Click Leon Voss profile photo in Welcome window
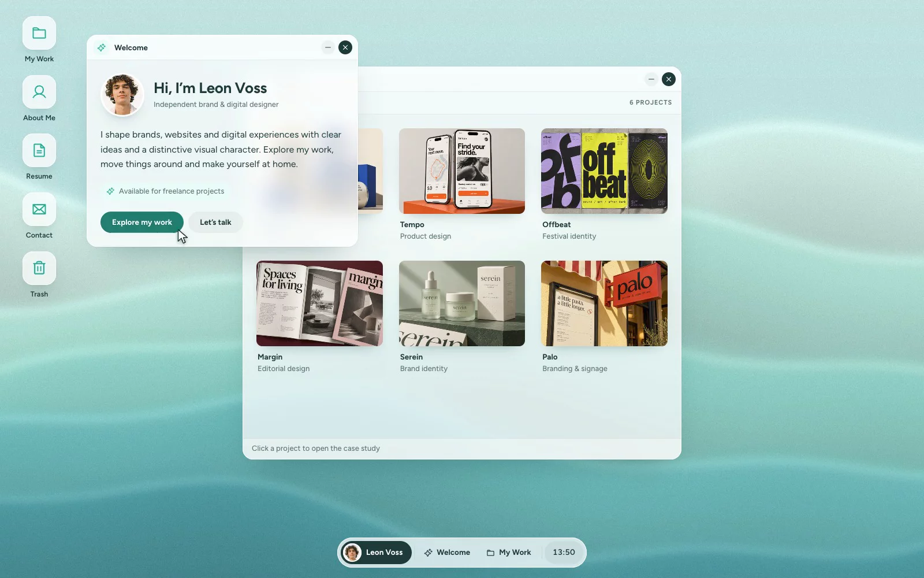The image size is (924, 578). (122, 95)
